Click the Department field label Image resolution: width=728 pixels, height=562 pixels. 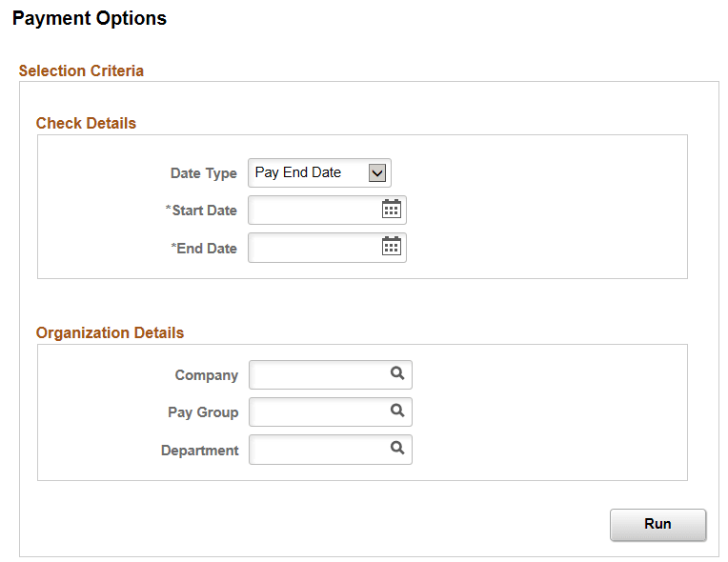[x=199, y=451]
